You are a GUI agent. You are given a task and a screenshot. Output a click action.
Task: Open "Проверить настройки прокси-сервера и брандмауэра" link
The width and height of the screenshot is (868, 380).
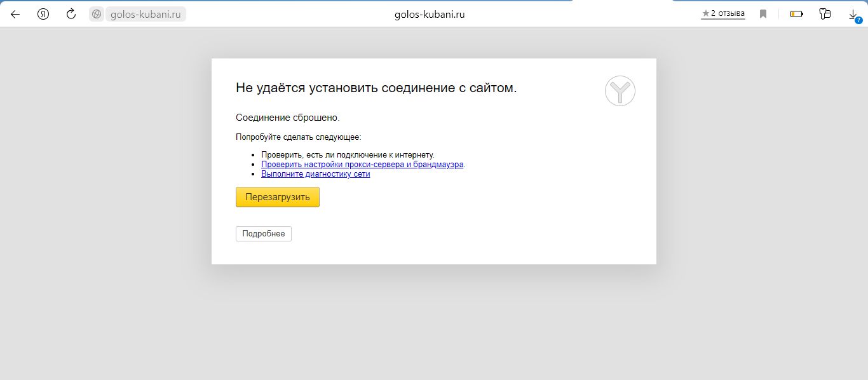tap(362, 165)
